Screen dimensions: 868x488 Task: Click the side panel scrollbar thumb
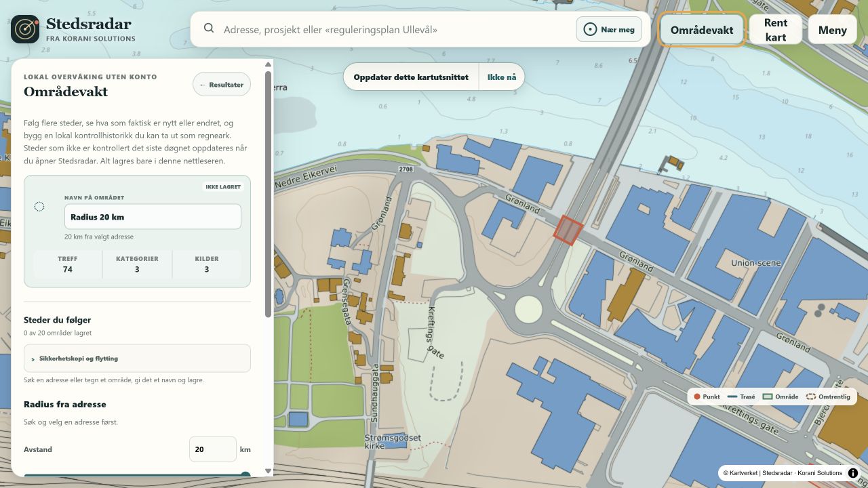(268, 193)
